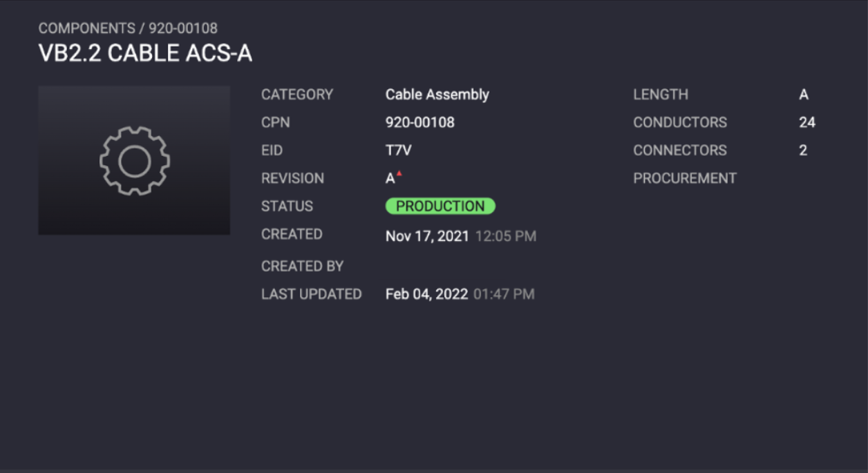Screen dimensions: 868x473
Task: Click the VB2.2 CABLE ACS-A title
Action: tap(145, 53)
